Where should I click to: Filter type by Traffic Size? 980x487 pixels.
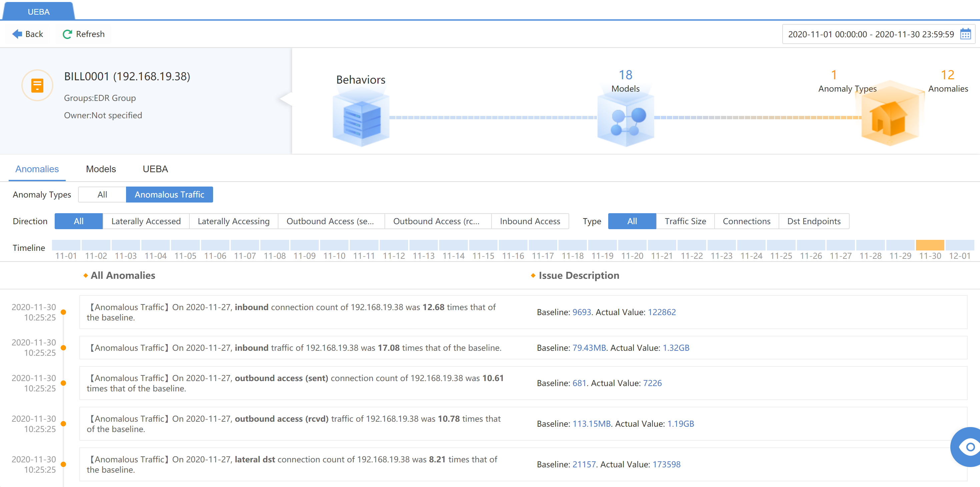685,221
